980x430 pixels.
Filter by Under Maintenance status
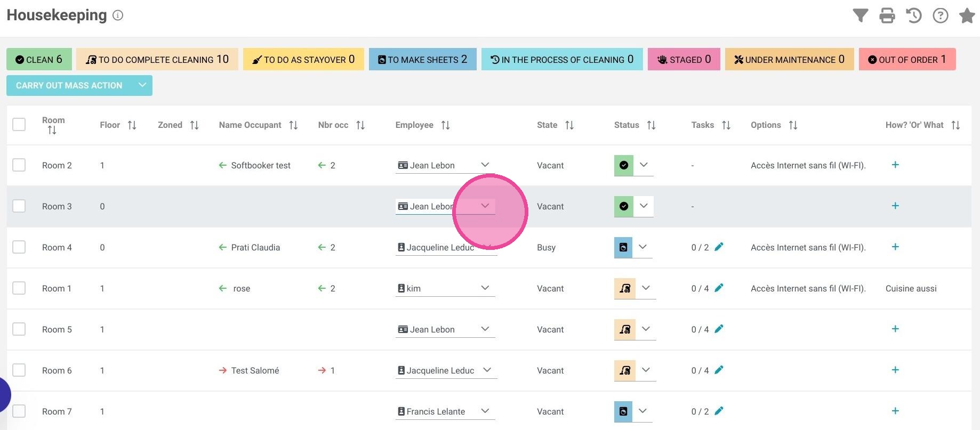pos(790,59)
